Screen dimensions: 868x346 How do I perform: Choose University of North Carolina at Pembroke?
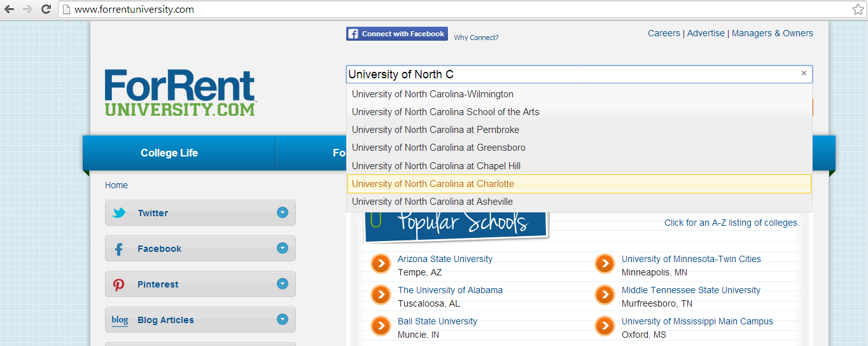[x=579, y=130]
